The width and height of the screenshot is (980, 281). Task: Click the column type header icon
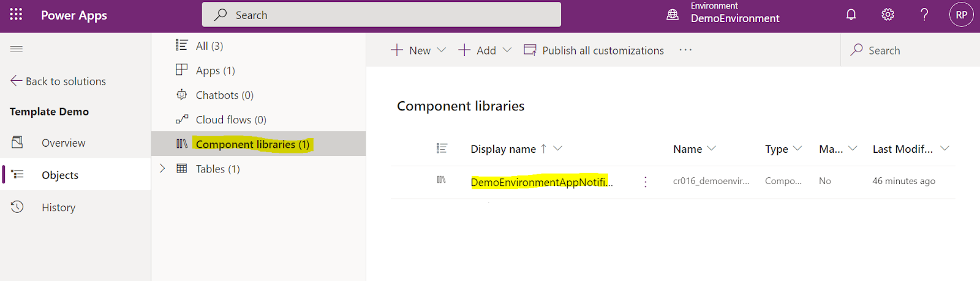(x=442, y=148)
